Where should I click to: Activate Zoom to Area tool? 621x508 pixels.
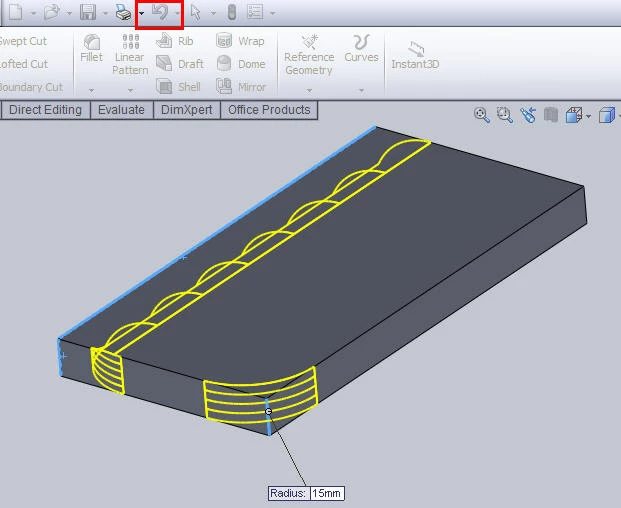[505, 115]
